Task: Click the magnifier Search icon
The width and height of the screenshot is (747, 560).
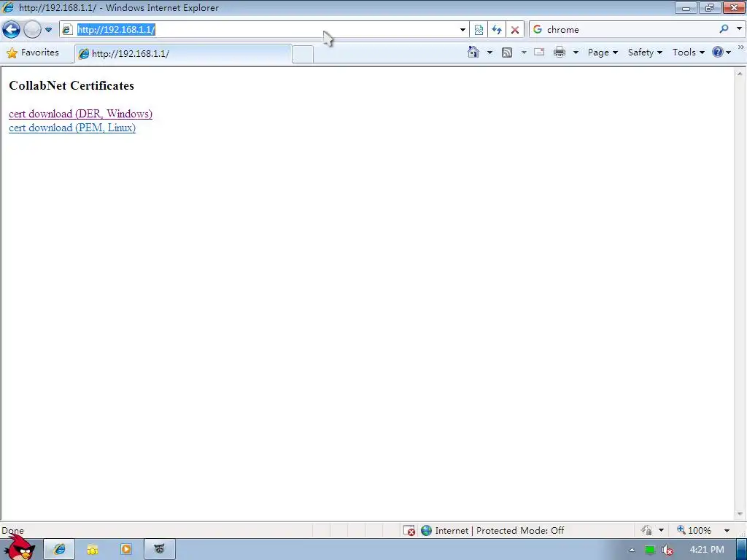Action: coord(724,29)
